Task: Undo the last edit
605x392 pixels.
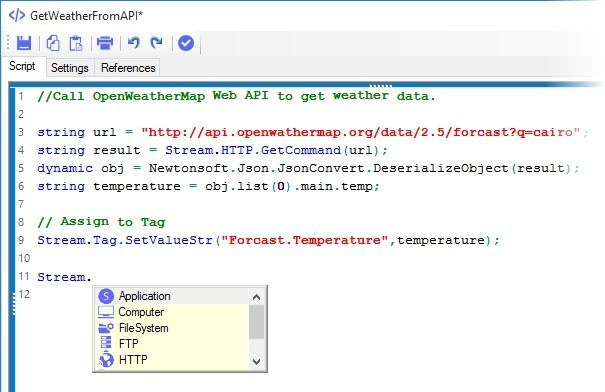Action: click(x=134, y=42)
